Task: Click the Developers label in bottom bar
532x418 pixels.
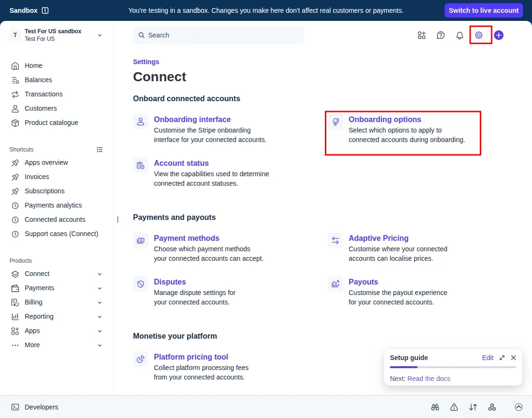Action: coord(41,407)
